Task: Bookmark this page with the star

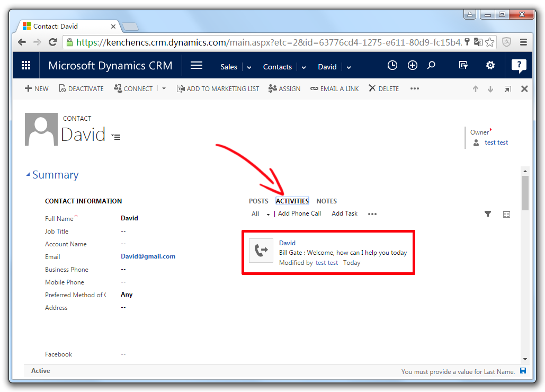Action: coord(490,42)
